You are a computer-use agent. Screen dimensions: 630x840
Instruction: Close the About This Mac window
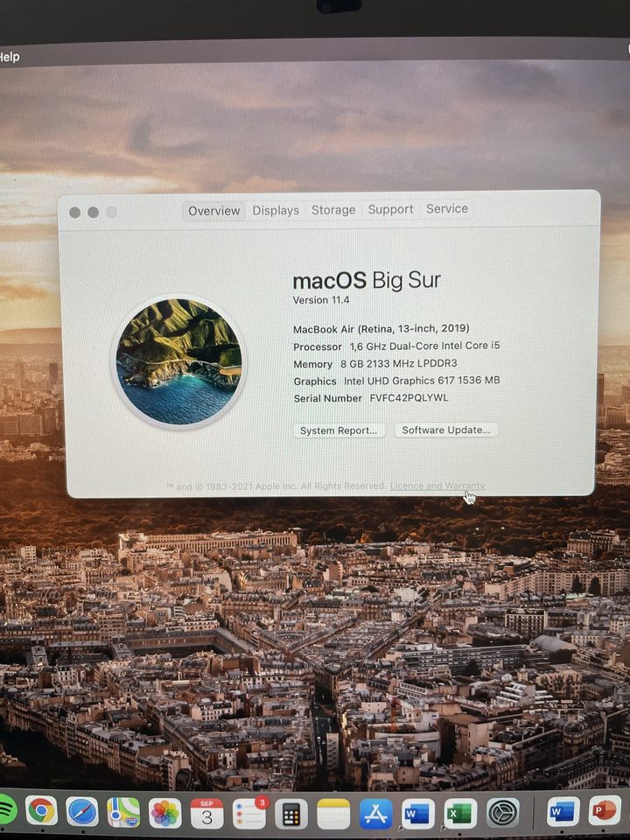point(75,213)
